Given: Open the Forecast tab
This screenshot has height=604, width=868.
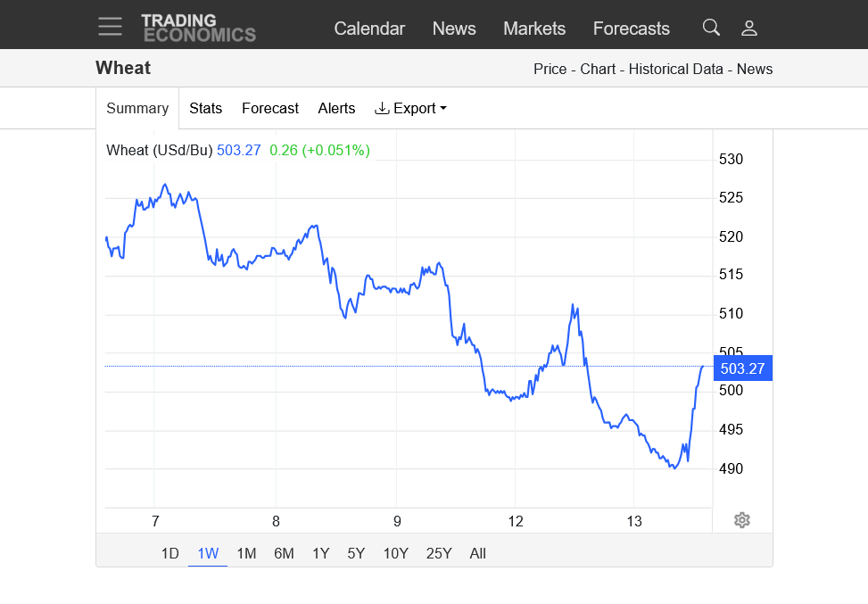Looking at the screenshot, I should [x=270, y=108].
